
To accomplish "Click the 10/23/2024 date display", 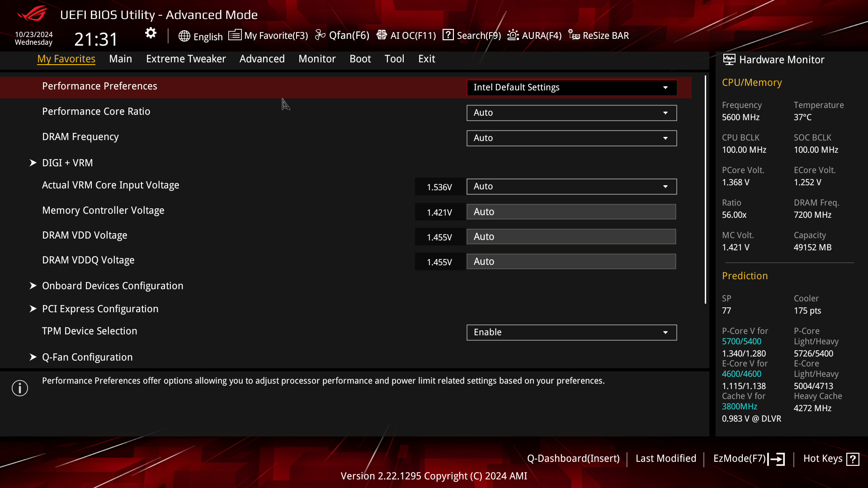I will pyautogui.click(x=34, y=34).
